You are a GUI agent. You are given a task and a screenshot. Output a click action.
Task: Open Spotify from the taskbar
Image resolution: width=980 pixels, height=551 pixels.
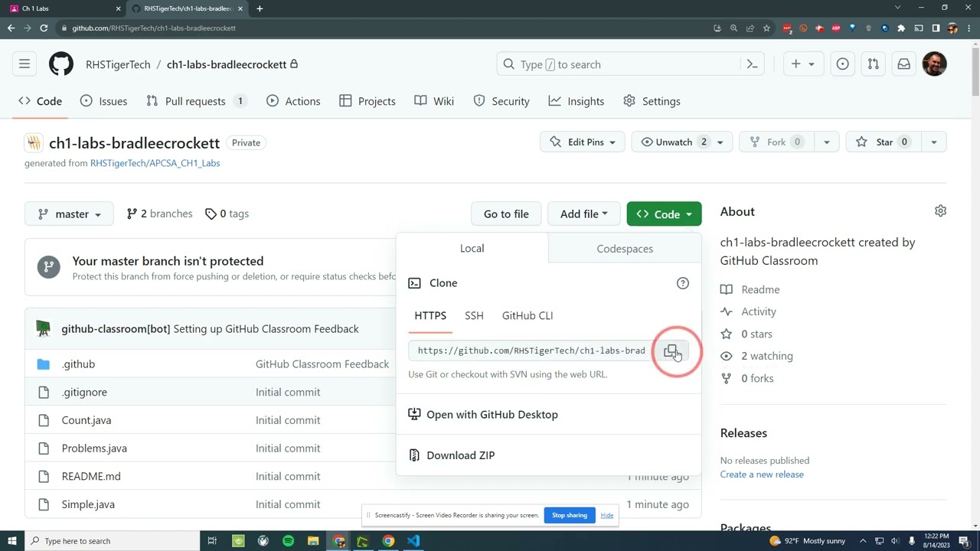pyautogui.click(x=288, y=541)
